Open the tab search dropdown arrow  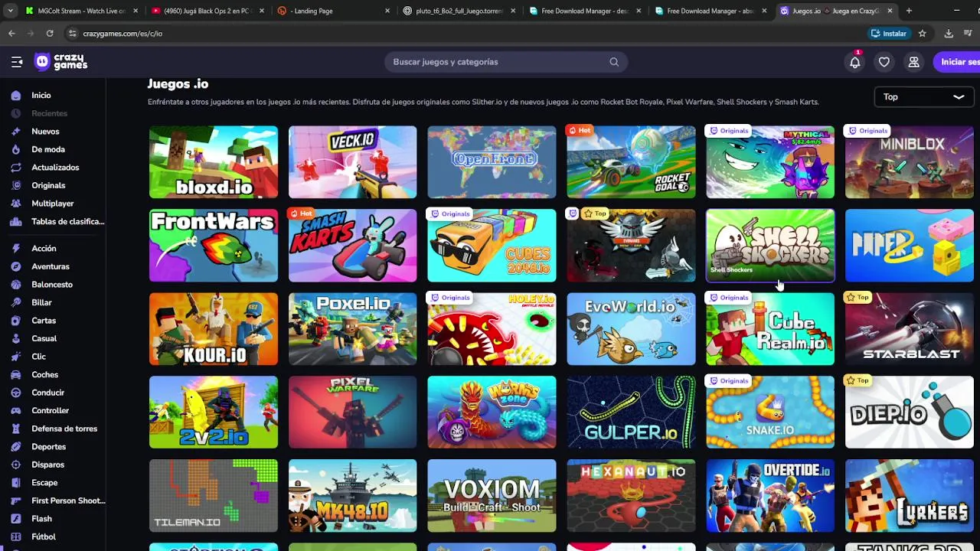[10, 11]
